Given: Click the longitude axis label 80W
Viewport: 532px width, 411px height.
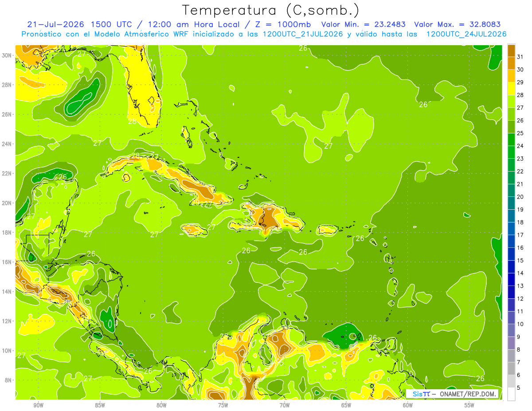Looking at the screenshot, I should coord(161,405).
